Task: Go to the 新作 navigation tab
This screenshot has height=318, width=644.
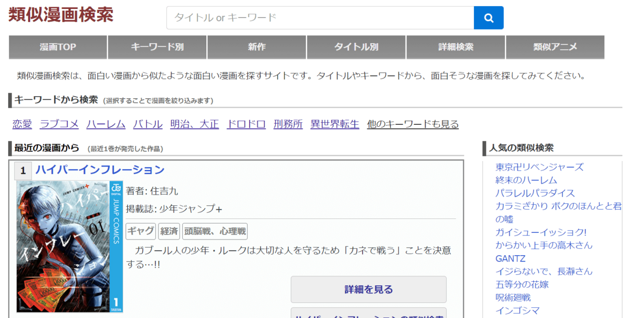Action: pyautogui.click(x=257, y=47)
